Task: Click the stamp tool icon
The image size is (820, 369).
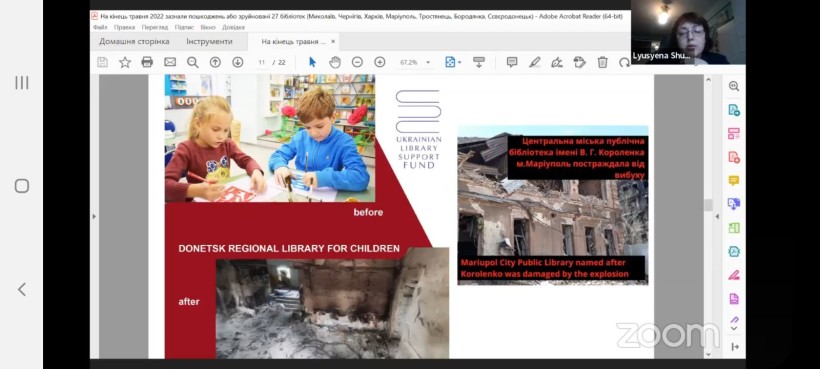Action: [579, 62]
